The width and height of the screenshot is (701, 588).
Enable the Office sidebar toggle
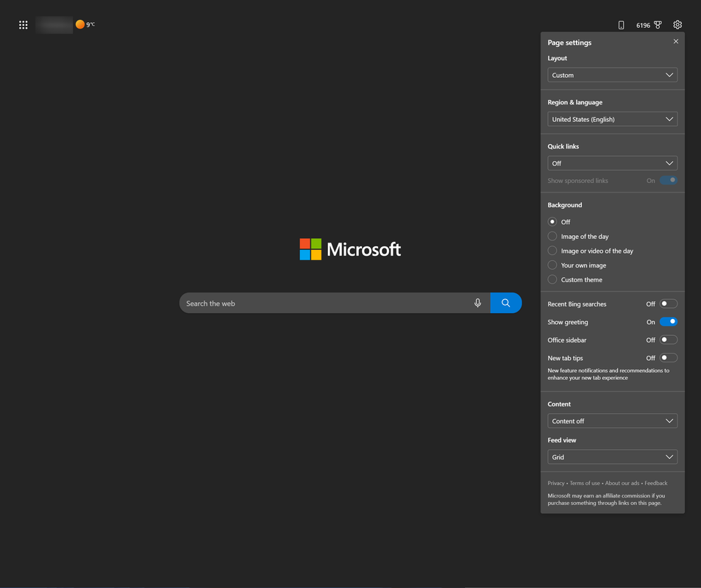click(x=669, y=340)
